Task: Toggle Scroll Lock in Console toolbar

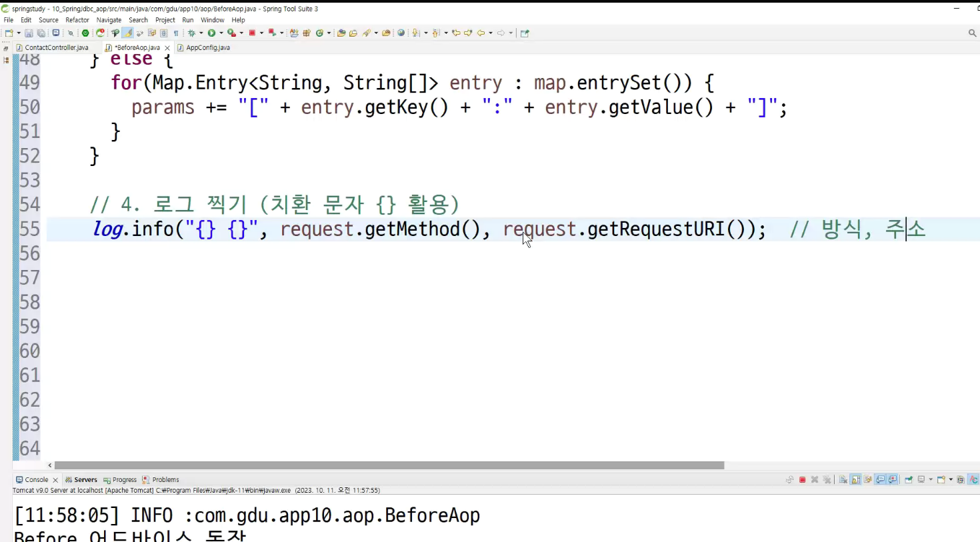Action: coord(855,479)
